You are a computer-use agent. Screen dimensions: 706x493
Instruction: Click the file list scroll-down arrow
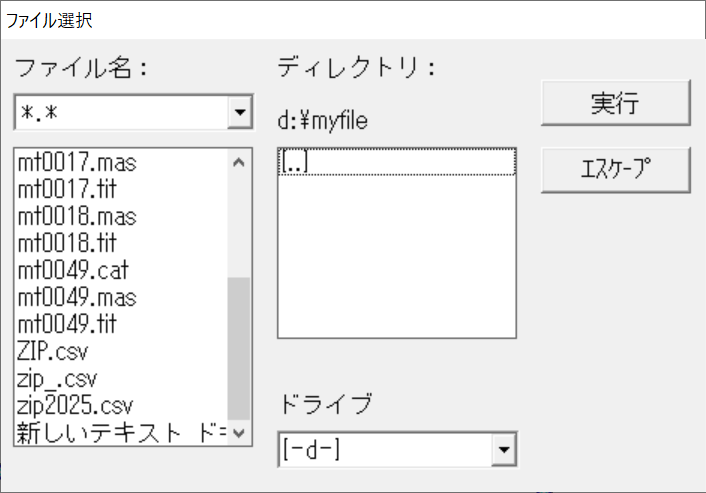coord(239,432)
